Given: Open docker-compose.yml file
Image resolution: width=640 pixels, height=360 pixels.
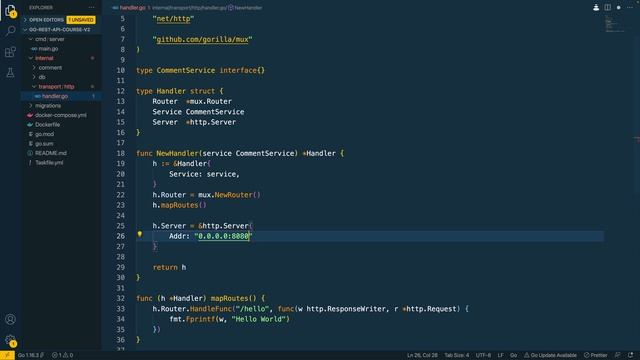Looking at the screenshot, I should [60, 115].
